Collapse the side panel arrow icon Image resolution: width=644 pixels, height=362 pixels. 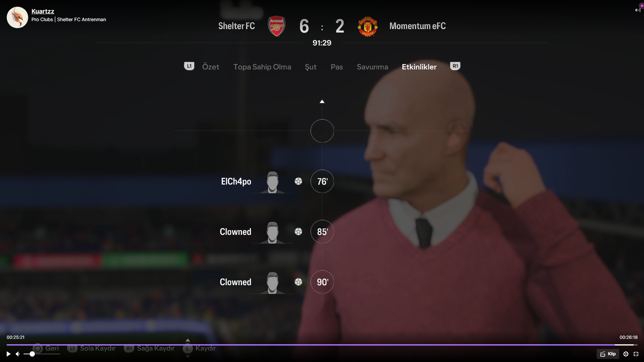coord(638,10)
